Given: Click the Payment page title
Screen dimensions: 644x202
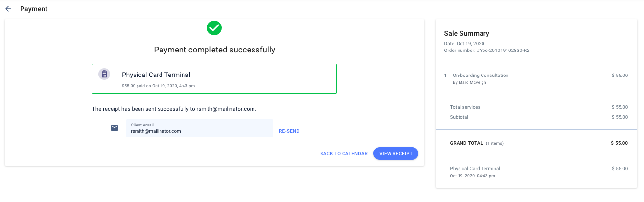Looking at the screenshot, I should pos(34,9).
